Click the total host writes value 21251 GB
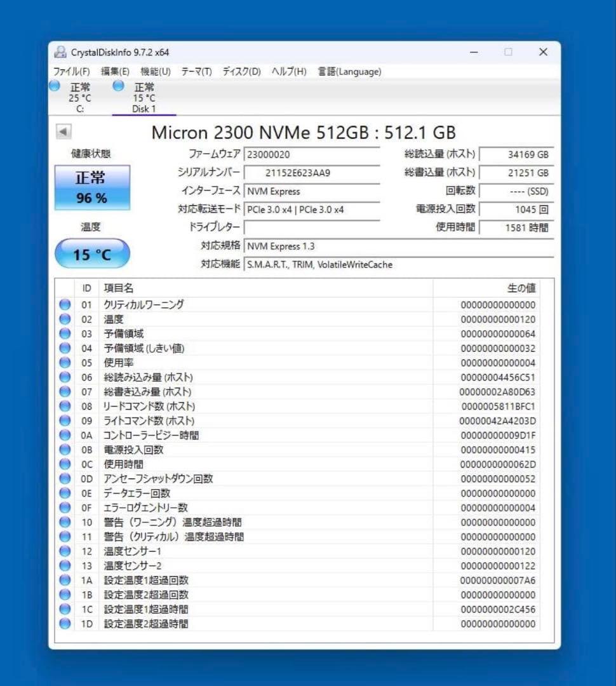616x686 pixels. [x=516, y=173]
